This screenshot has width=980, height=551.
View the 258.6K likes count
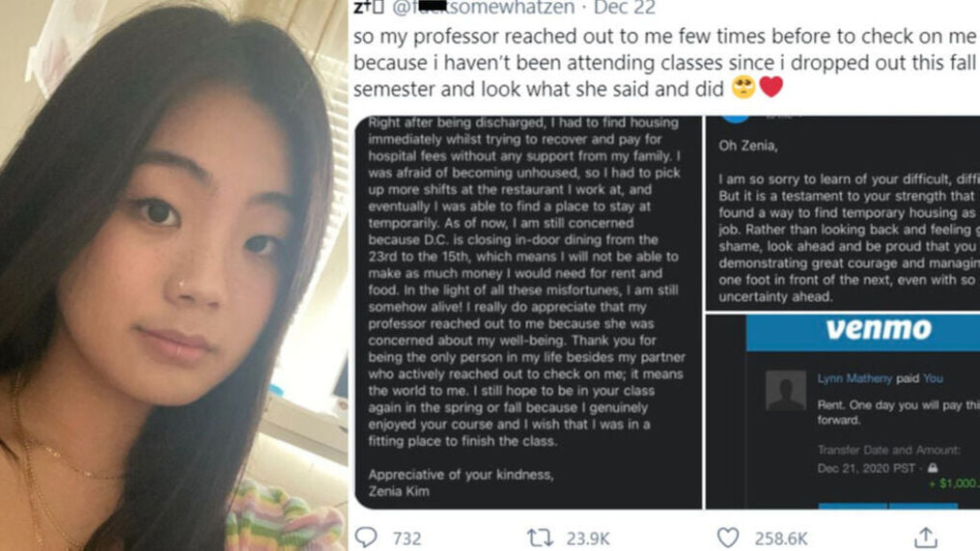tap(781, 538)
